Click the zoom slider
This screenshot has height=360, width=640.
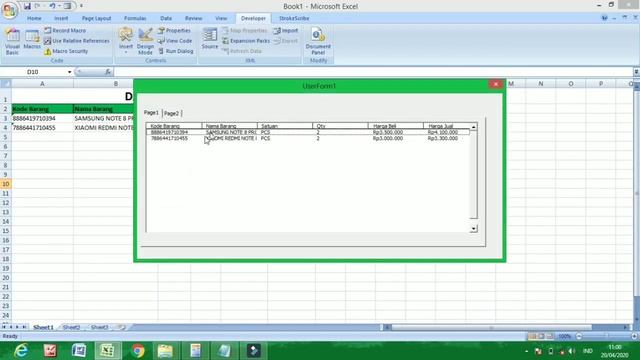[607, 336]
